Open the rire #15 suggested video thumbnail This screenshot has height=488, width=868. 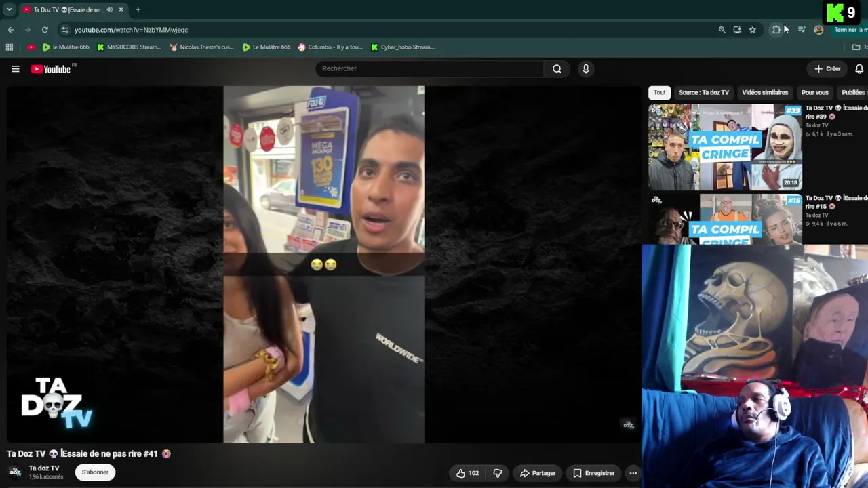pos(725,219)
